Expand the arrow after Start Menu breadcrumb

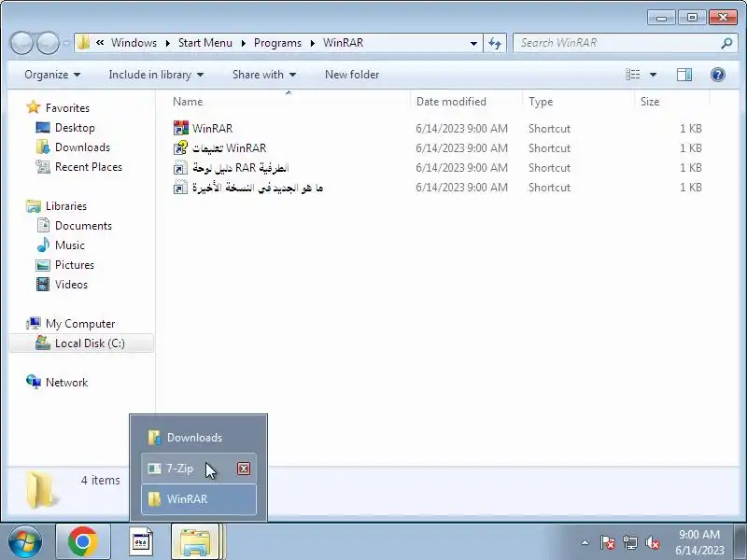[x=244, y=43]
